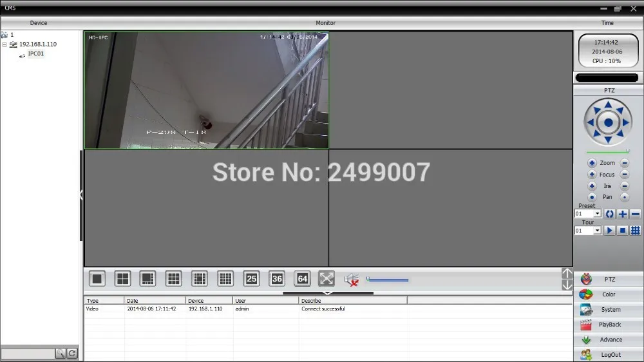644x362 pixels.
Task: Go to previous page up arrow
Action: 567,273
